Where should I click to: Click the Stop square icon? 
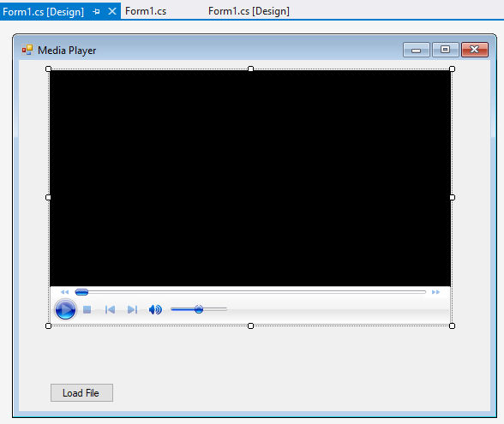pos(87,310)
